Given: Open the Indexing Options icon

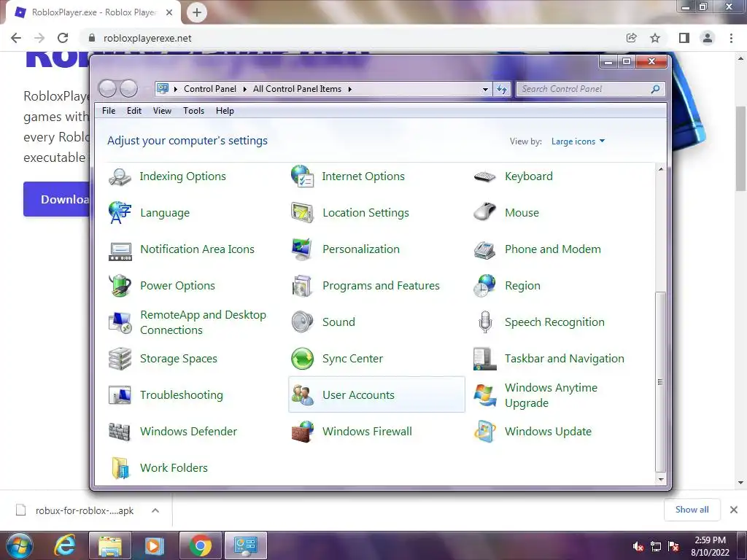Looking at the screenshot, I should tap(120, 176).
